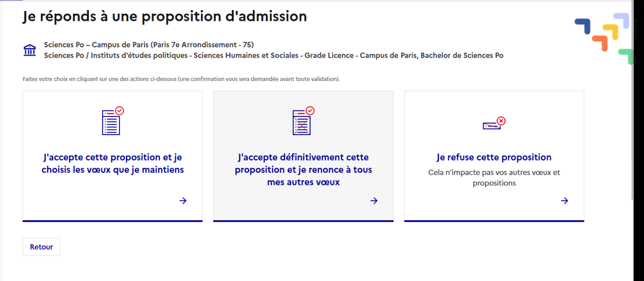
Task: Click the institution building icon beside Sciences Po
Action: click(x=30, y=50)
